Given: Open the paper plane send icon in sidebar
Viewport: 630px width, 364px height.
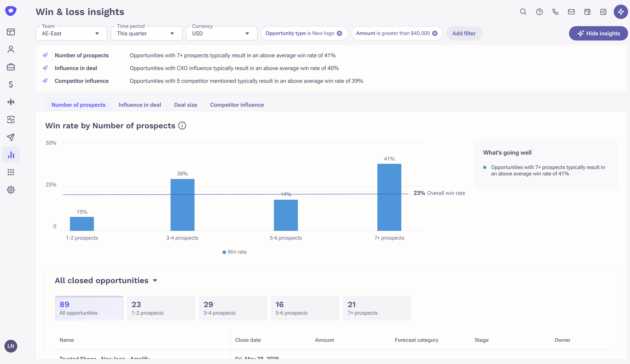Looking at the screenshot, I should tap(11, 137).
